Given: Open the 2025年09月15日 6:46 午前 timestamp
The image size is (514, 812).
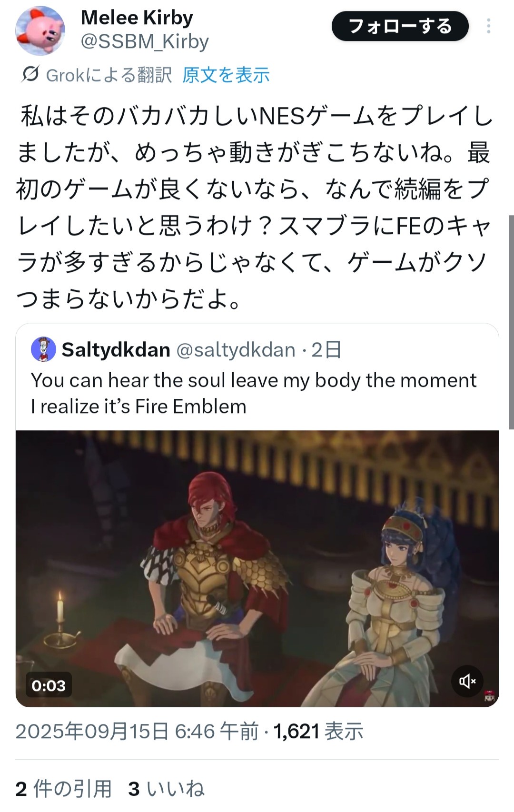Looking at the screenshot, I should pos(137,731).
